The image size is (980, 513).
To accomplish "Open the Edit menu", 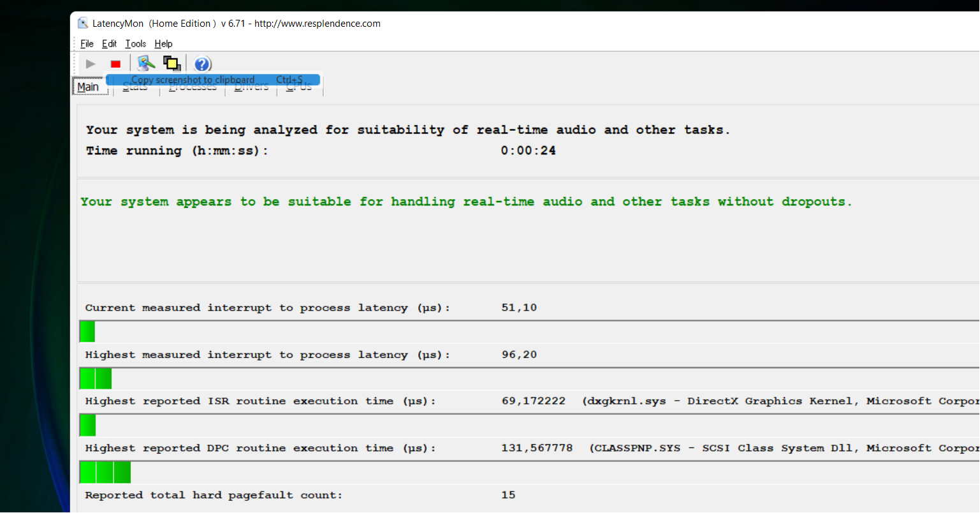I will 110,43.
